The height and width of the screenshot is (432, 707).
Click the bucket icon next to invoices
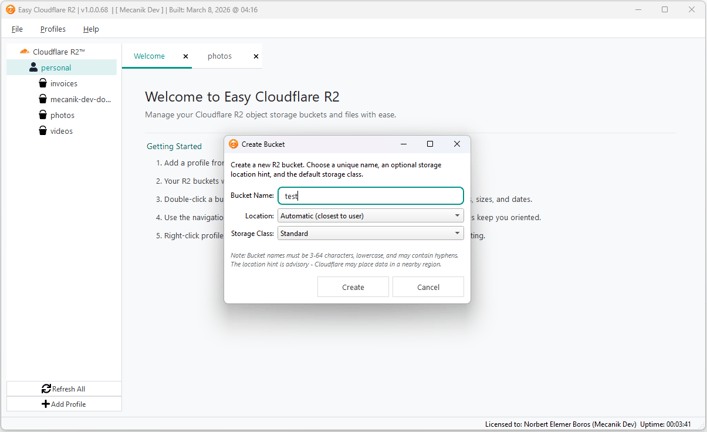coord(42,83)
